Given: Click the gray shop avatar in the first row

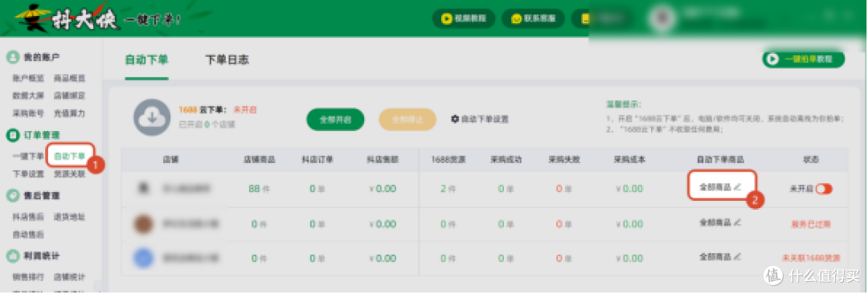Looking at the screenshot, I should click(143, 189).
